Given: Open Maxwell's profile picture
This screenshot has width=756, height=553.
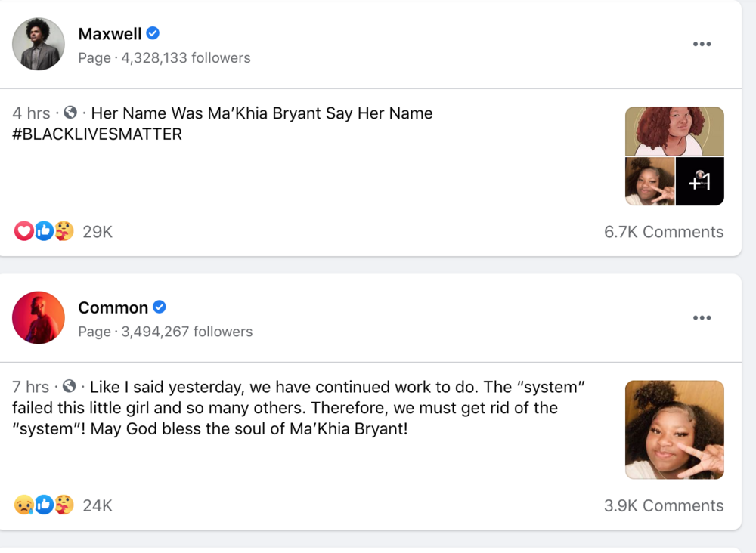Looking at the screenshot, I should [39, 45].
